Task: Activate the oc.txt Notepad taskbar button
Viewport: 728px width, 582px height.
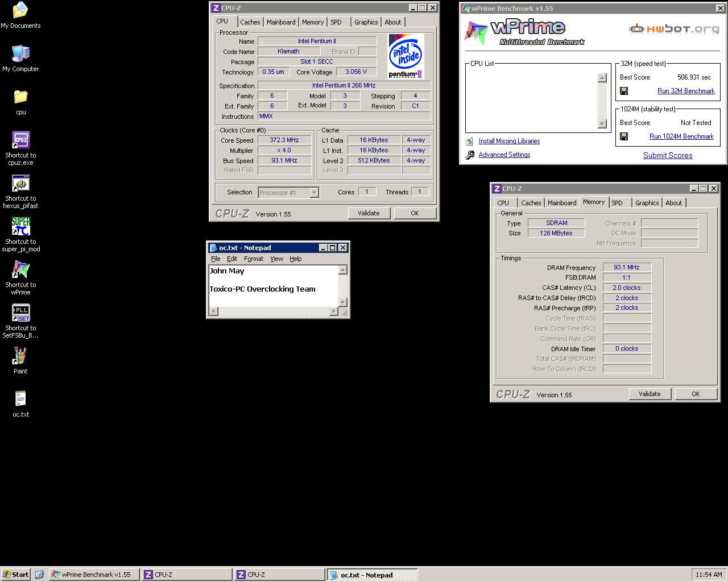Action: (372, 575)
